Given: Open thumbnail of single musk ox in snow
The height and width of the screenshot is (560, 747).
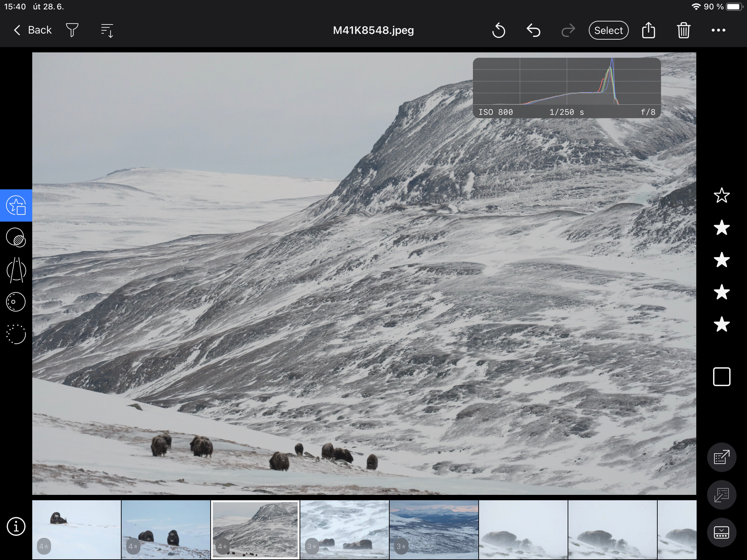Looking at the screenshot, I should (x=77, y=530).
